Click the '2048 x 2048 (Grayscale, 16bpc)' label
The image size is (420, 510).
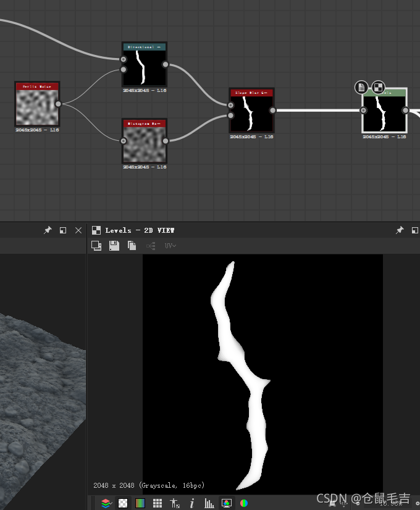tap(149, 485)
